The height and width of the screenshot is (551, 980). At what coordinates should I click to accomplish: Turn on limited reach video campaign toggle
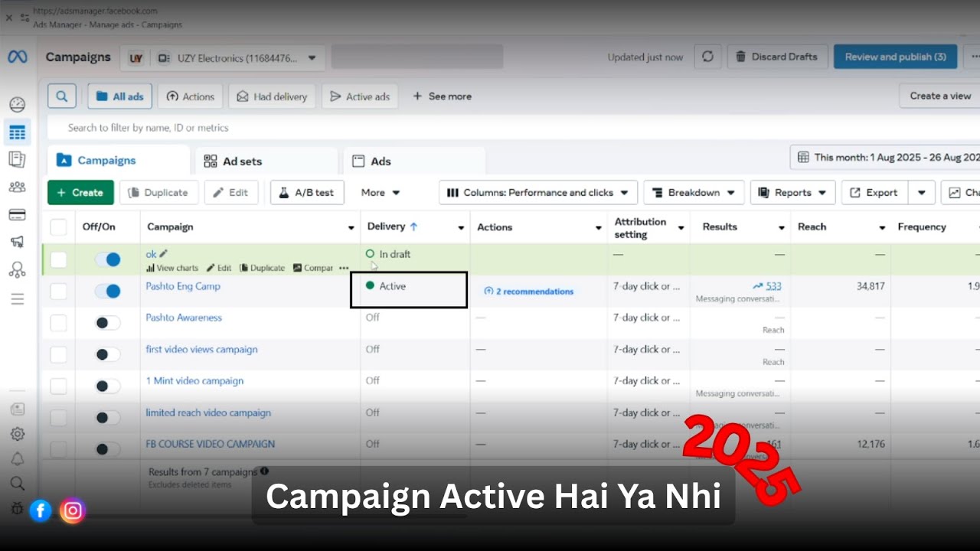point(107,418)
